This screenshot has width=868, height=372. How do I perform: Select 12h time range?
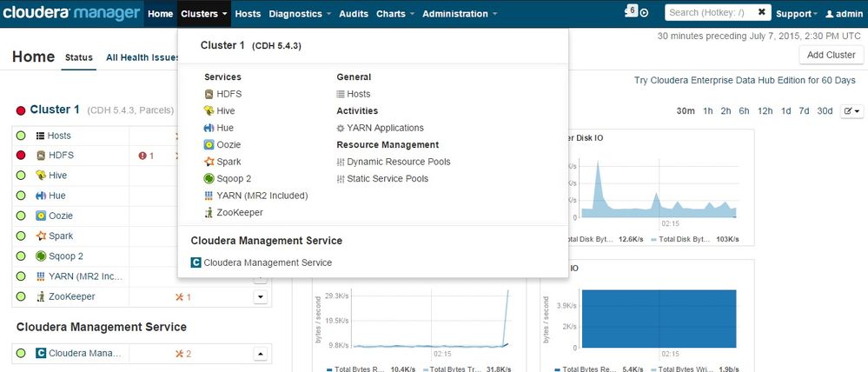[765, 111]
